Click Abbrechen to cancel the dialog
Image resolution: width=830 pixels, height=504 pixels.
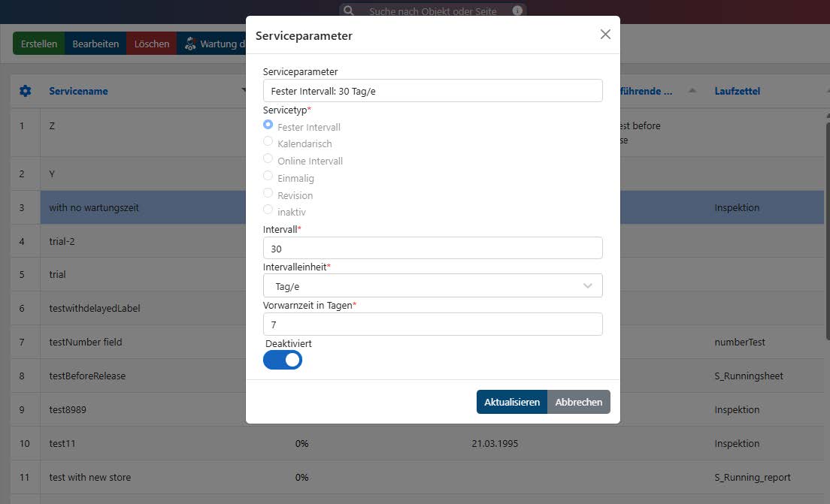click(x=578, y=402)
